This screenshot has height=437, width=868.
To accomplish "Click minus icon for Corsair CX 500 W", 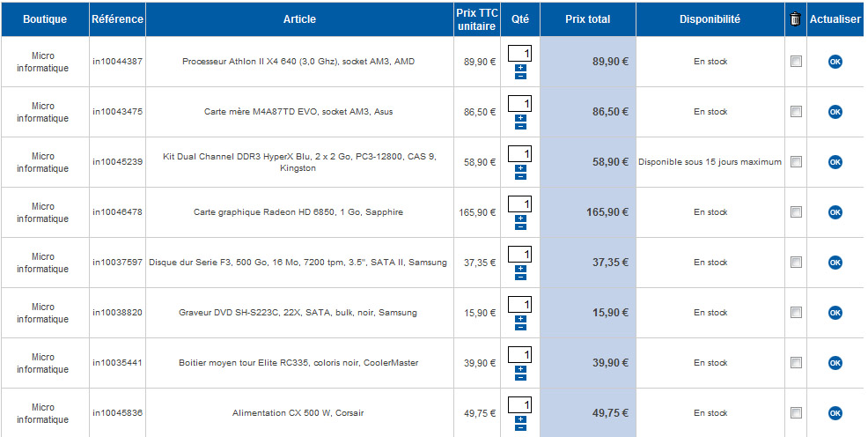I will point(519,427).
